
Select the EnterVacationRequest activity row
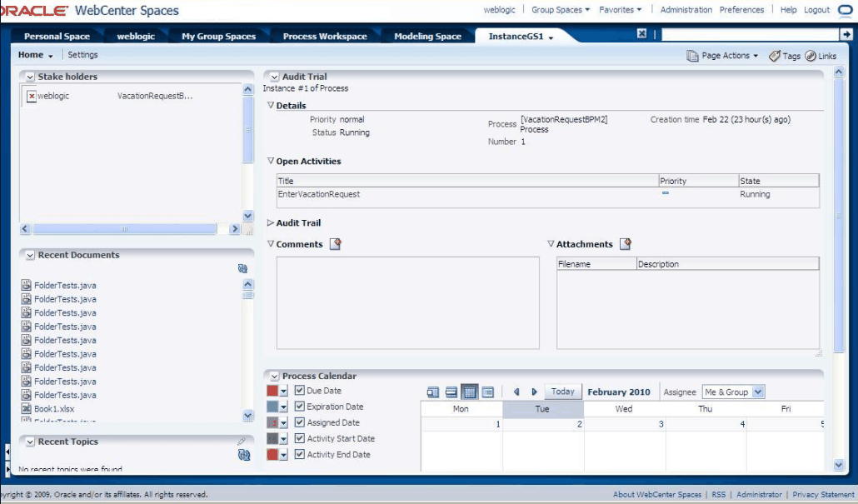pyautogui.click(x=548, y=194)
